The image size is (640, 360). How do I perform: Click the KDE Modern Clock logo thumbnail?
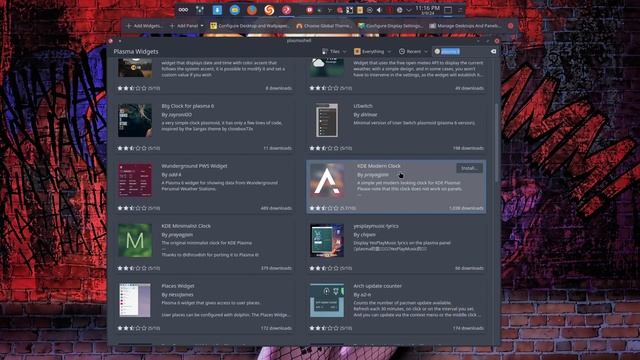click(327, 180)
